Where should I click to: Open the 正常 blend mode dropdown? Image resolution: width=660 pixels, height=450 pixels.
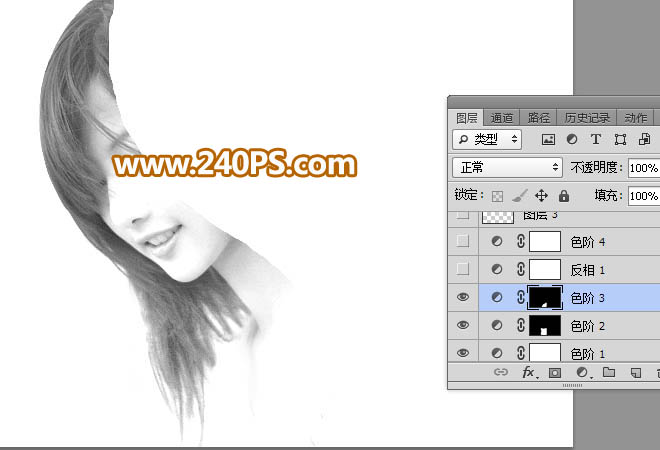tap(508, 168)
